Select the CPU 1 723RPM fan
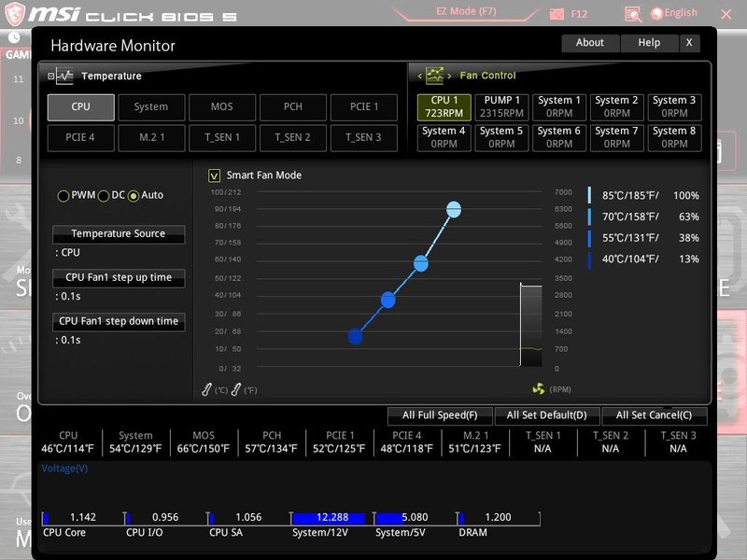The image size is (747, 560). coord(444,106)
